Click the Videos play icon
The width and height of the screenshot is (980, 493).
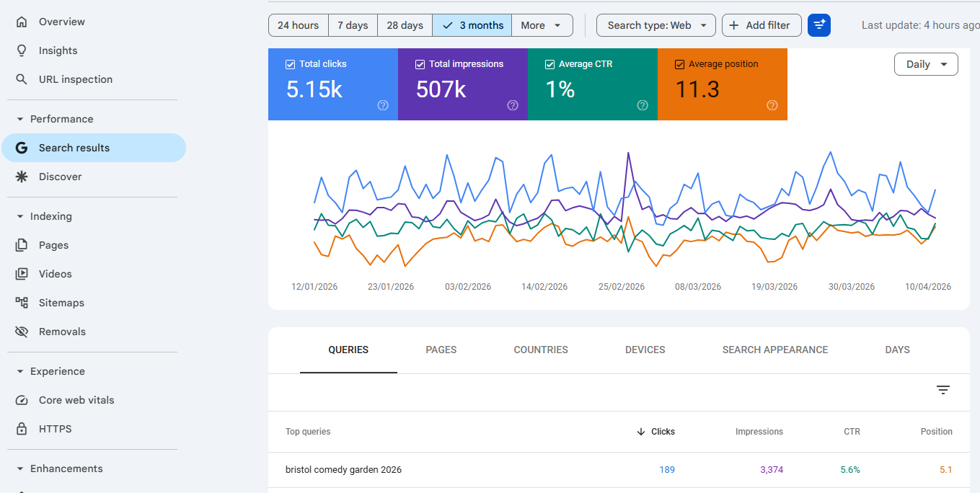22,274
